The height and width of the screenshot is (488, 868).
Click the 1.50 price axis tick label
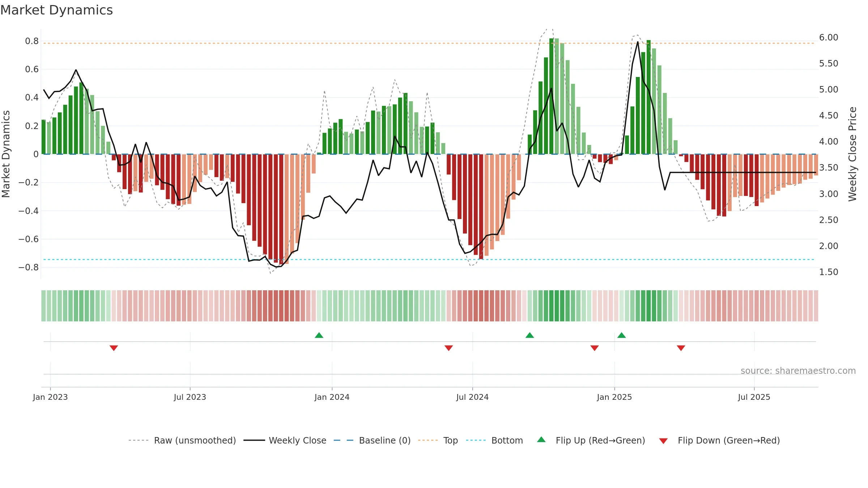click(x=829, y=272)
